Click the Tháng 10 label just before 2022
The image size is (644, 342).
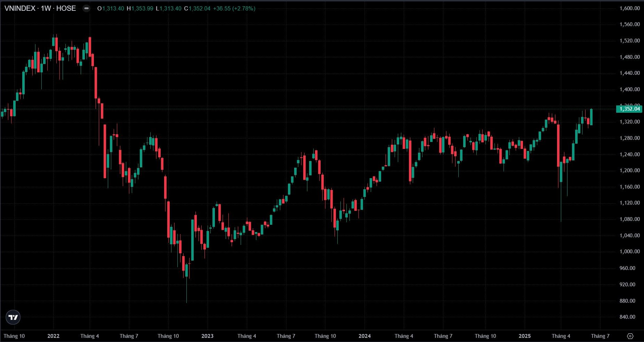click(14, 336)
